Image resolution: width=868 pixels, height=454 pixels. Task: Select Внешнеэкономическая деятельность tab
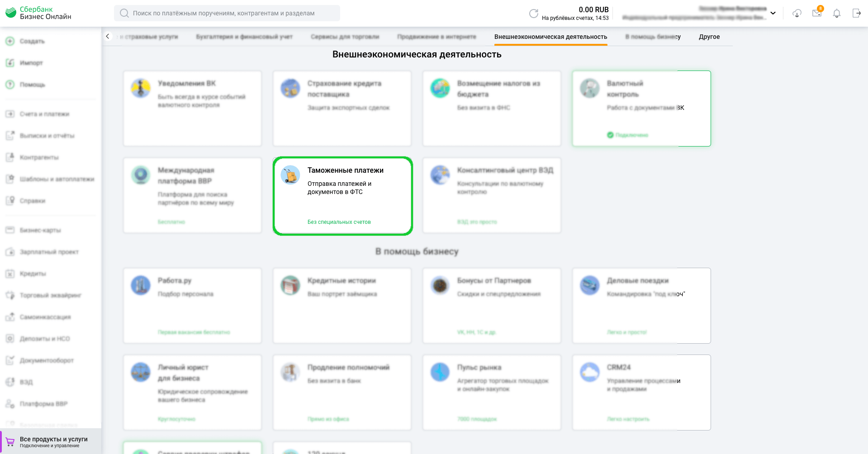pos(550,37)
